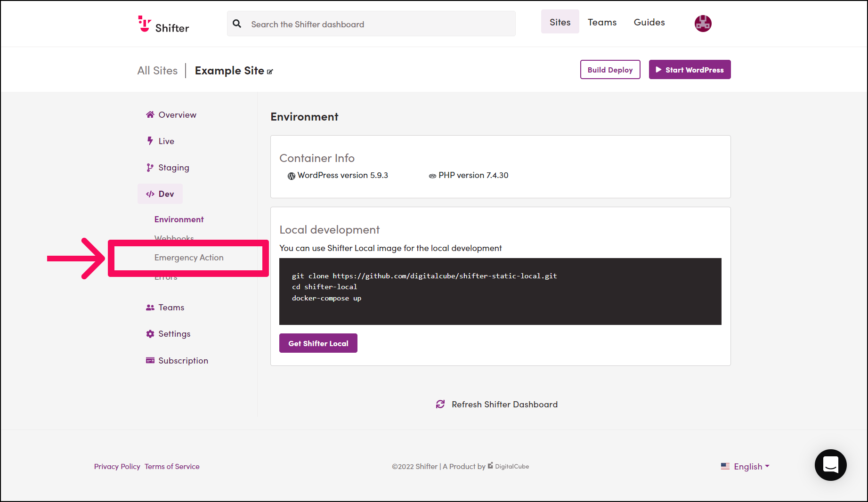Click the Teams people icon in sidebar

point(150,308)
